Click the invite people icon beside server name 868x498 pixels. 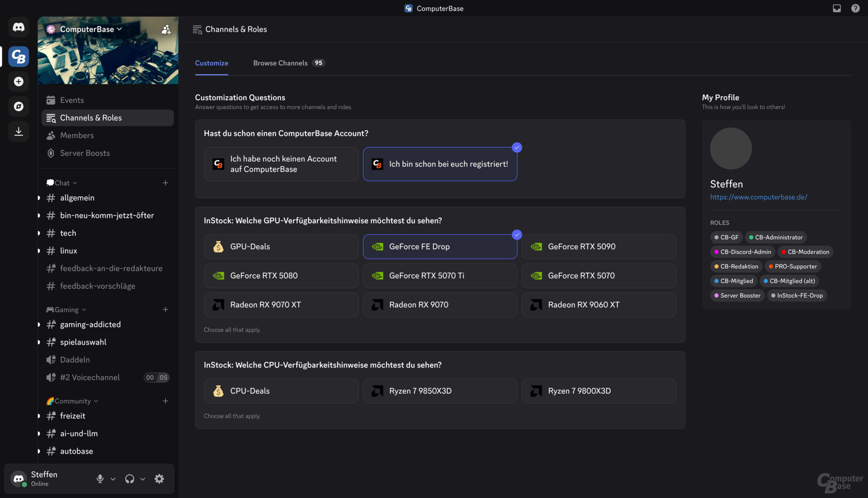(x=166, y=29)
